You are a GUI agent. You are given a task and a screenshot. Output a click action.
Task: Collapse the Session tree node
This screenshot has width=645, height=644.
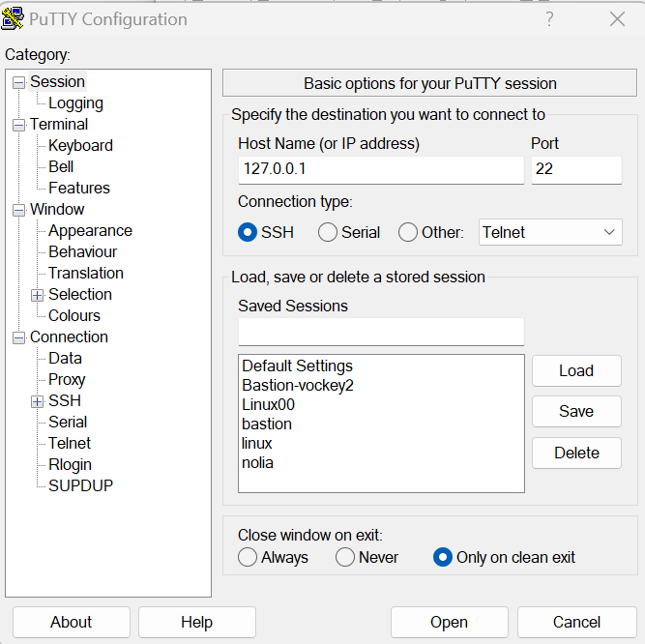(19, 82)
